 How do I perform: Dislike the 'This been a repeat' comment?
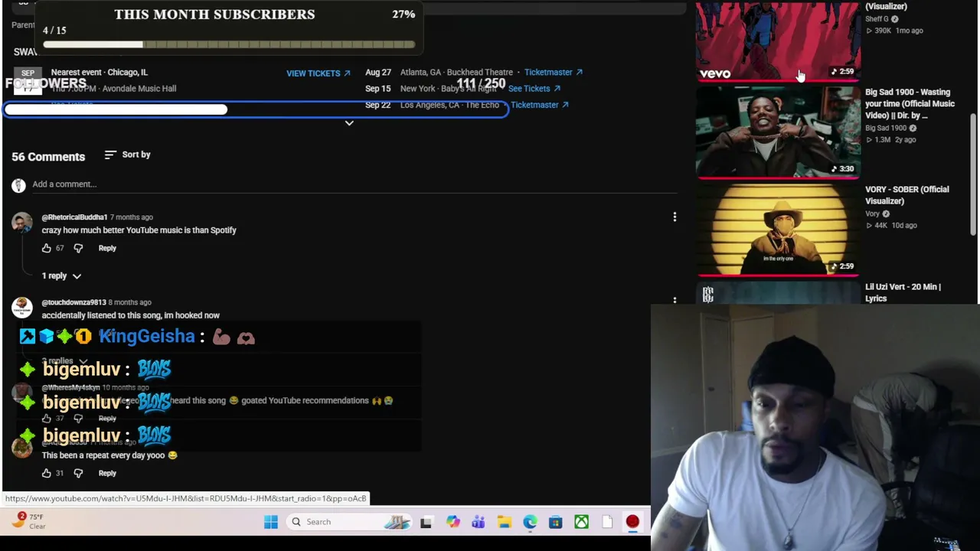pos(78,473)
